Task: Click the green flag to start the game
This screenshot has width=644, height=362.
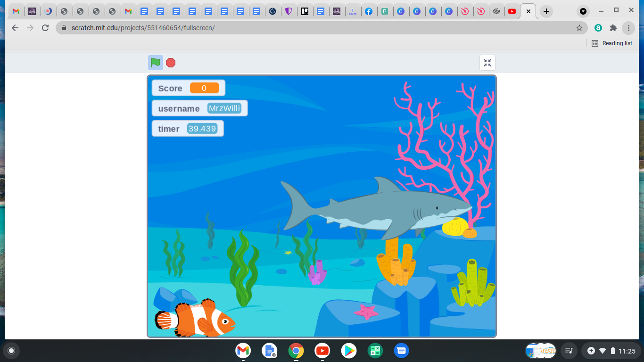Action: pyautogui.click(x=156, y=63)
